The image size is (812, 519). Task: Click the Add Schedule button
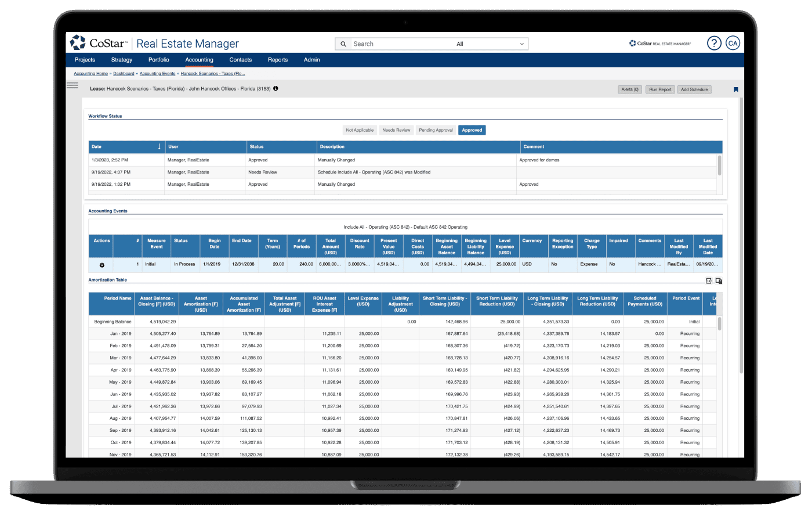click(694, 89)
